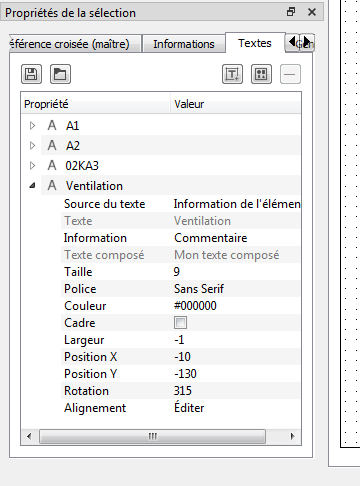
Task: Click the greyed Texte property label
Action: (78, 221)
